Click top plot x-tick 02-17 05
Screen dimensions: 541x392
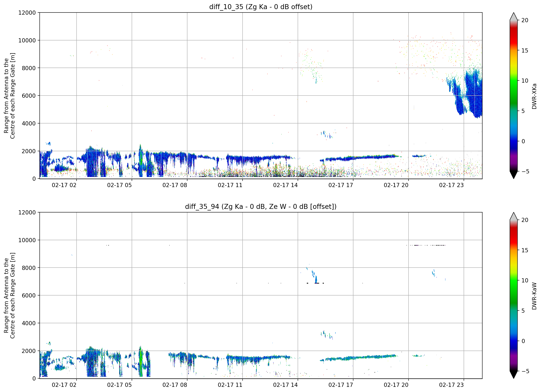[120, 185]
